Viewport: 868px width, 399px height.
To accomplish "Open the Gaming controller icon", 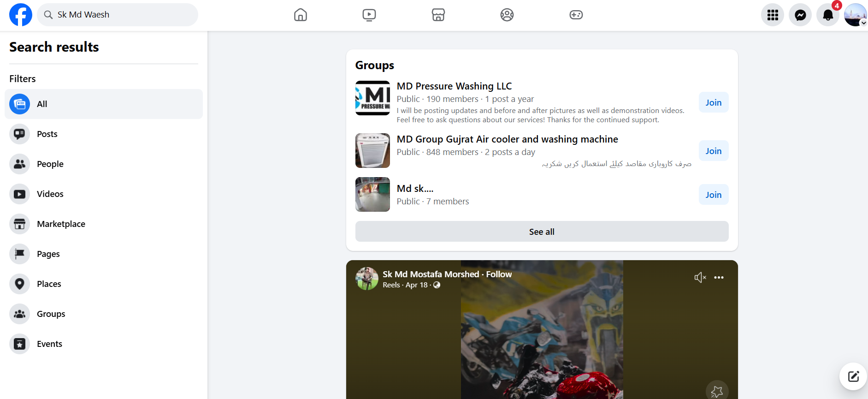I will tap(576, 15).
